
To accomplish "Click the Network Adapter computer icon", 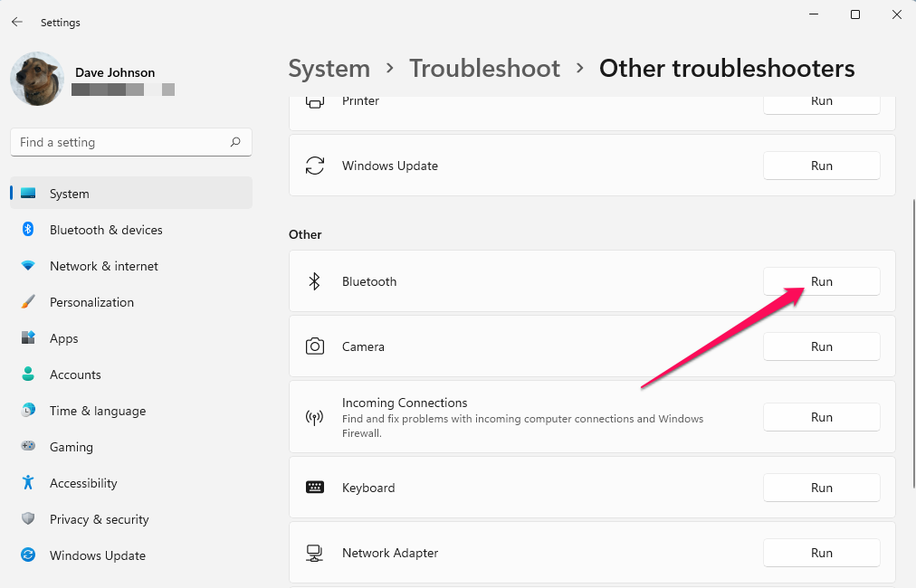I will pos(314,553).
